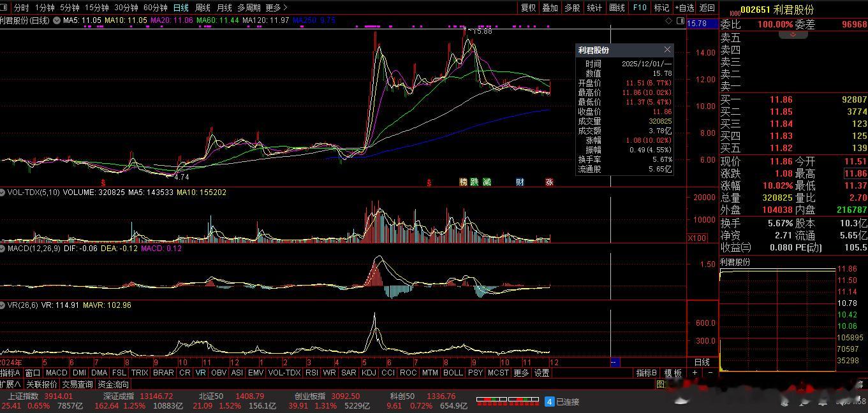Open the 更多 timeframe expander

276,8
